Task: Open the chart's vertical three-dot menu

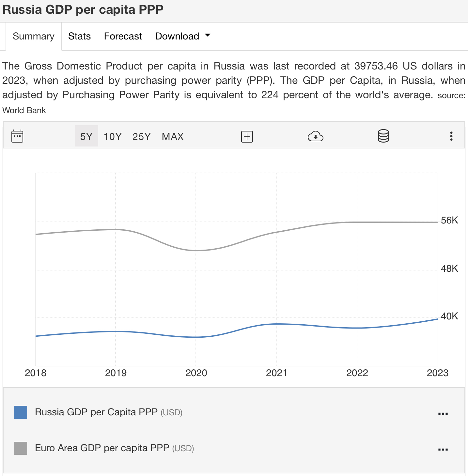Action: point(451,136)
